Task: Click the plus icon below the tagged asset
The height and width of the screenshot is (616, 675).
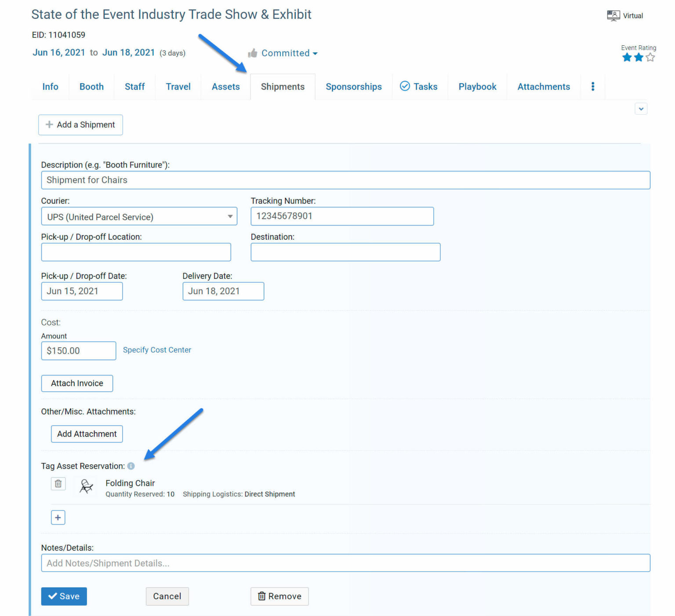Action: (x=58, y=517)
